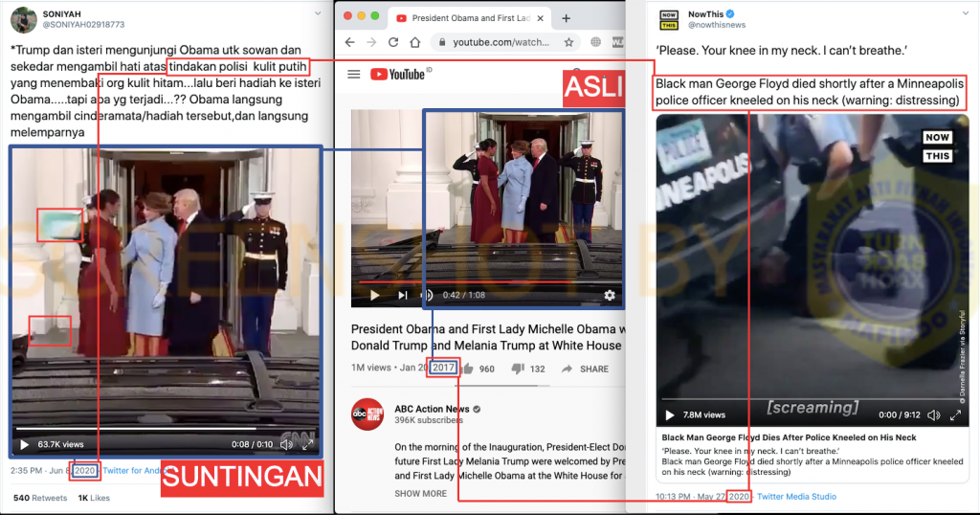Click the macOS green zoom window button

[x=375, y=15]
